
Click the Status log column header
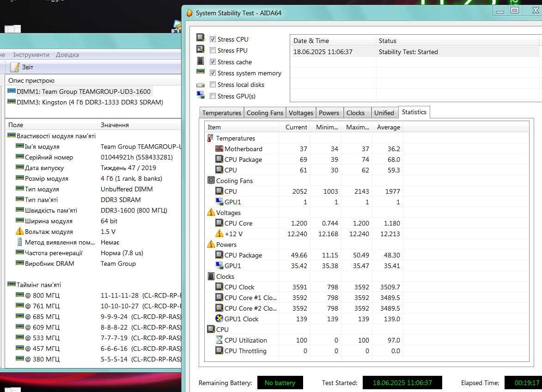pyautogui.click(x=457, y=41)
